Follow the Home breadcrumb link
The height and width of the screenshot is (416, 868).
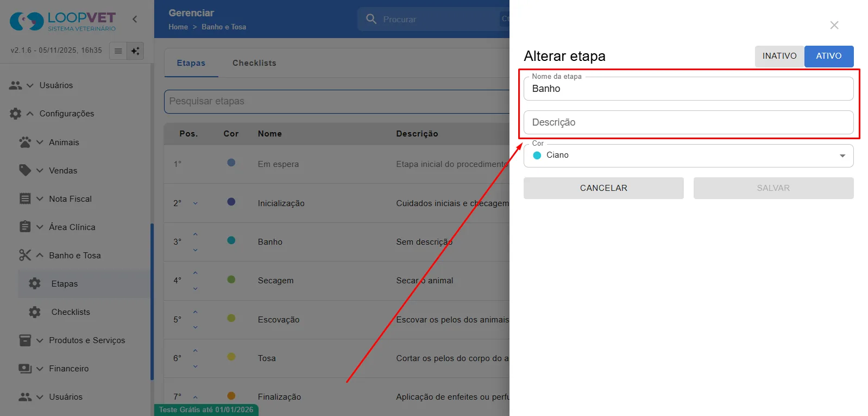[178, 27]
